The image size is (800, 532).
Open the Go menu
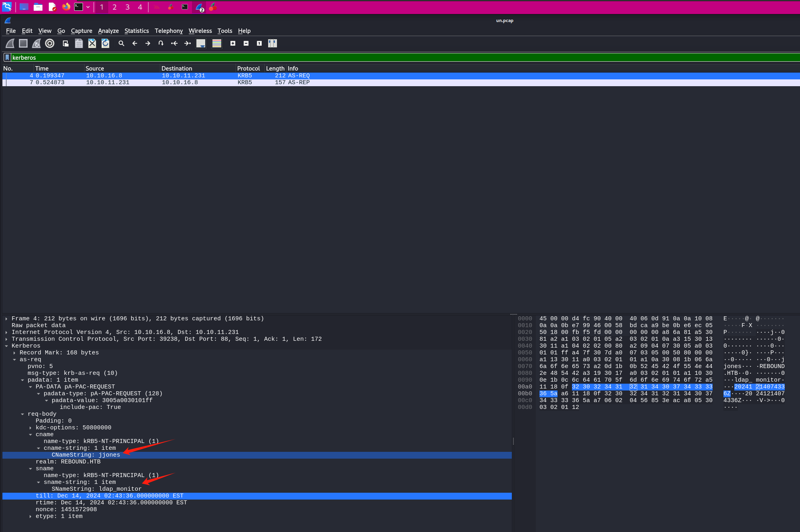point(61,31)
